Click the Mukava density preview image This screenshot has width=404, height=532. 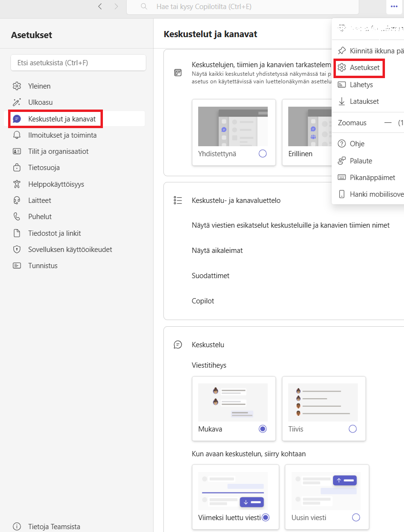point(233,402)
